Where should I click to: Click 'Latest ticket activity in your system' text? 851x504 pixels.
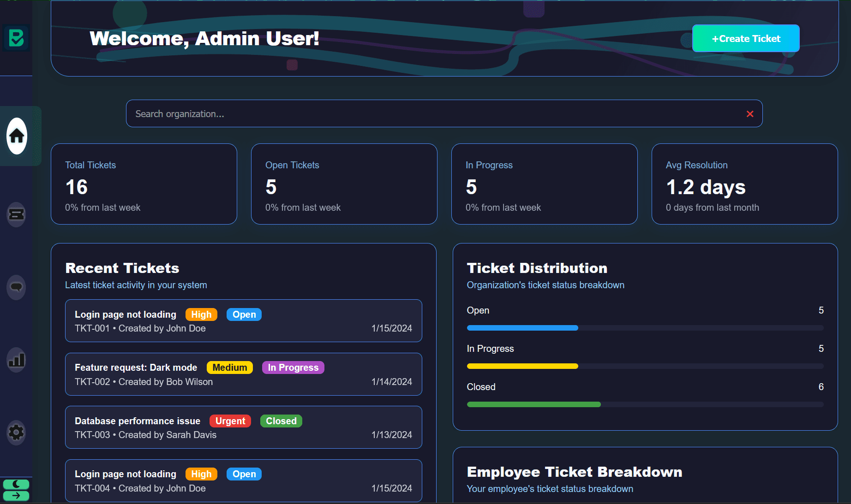click(136, 285)
